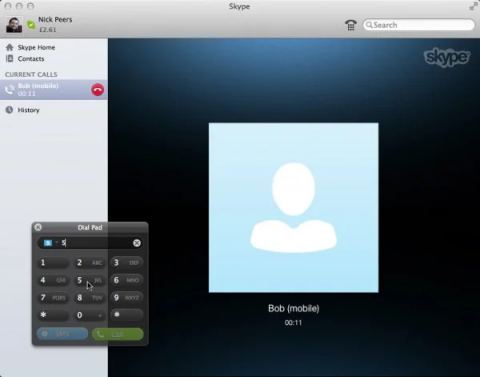
Task: Tap the star key on the dial pad
Action: [53, 315]
